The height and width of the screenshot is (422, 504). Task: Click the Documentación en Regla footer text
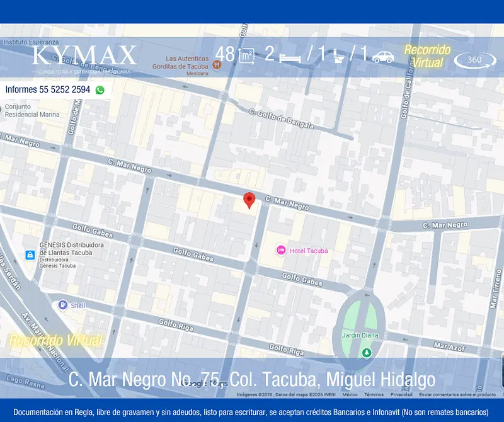251,412
